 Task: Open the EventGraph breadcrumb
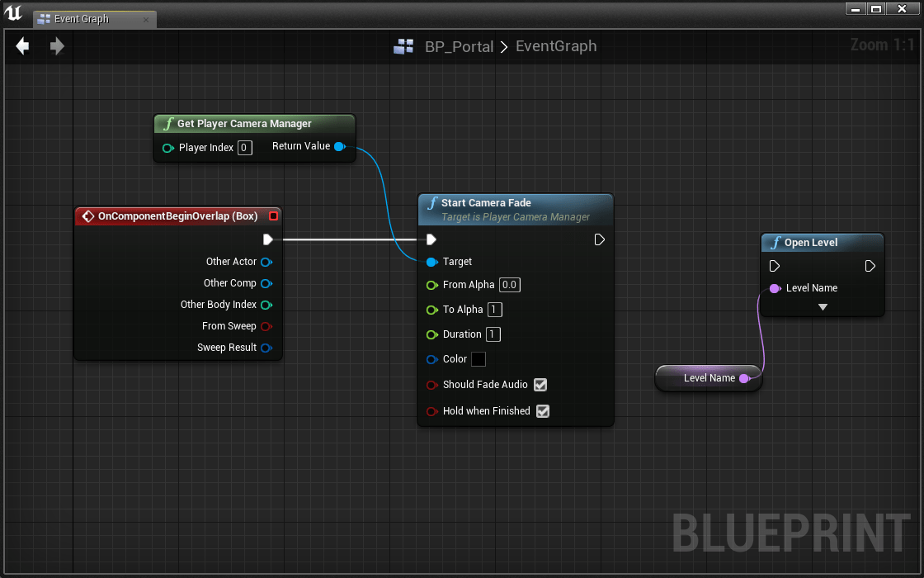click(x=556, y=46)
